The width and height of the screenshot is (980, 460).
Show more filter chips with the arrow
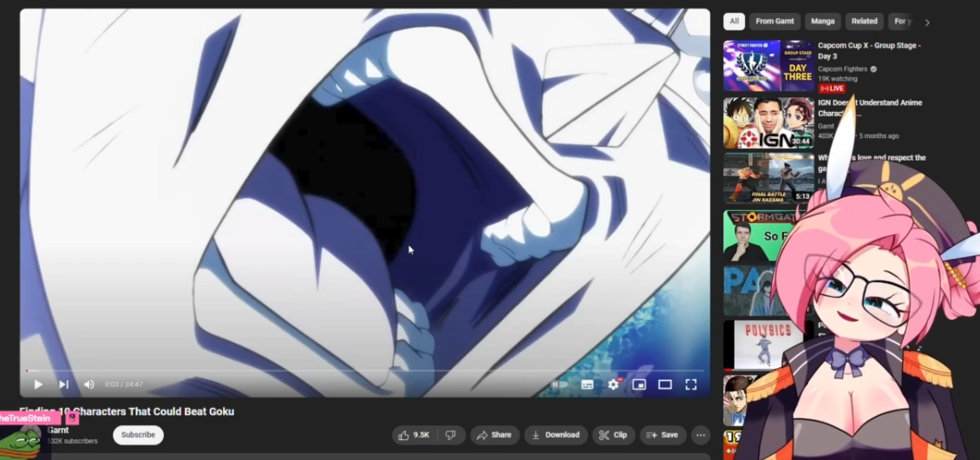point(927,22)
